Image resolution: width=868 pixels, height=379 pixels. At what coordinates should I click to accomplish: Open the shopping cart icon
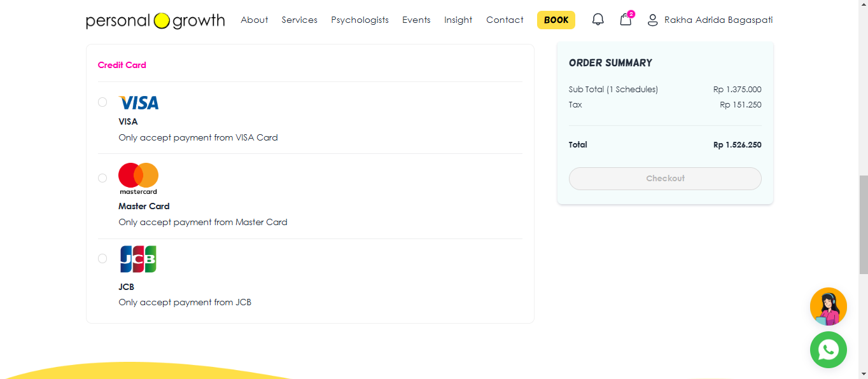626,19
